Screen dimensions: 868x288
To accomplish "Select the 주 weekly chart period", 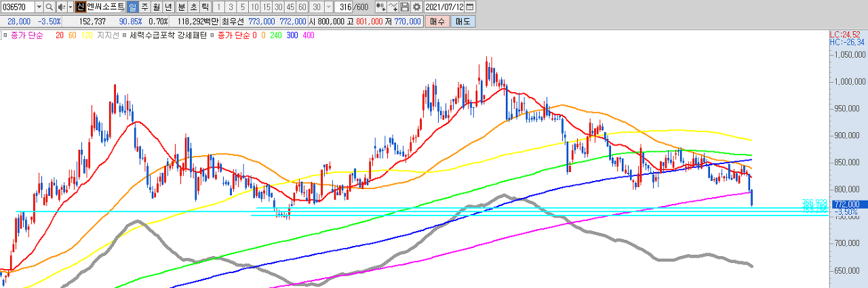I will (145, 7).
